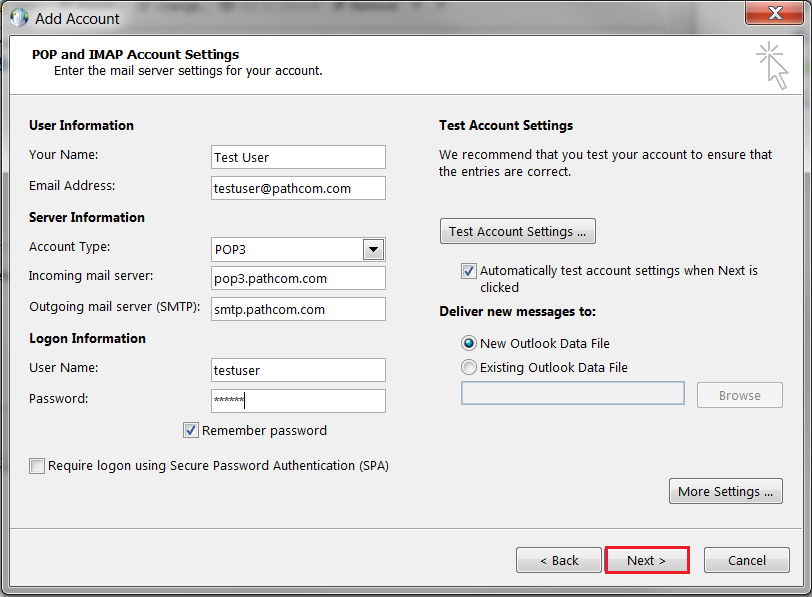Image resolution: width=812 pixels, height=597 pixels.
Task: Select the Incoming mail server field
Action: (x=297, y=278)
